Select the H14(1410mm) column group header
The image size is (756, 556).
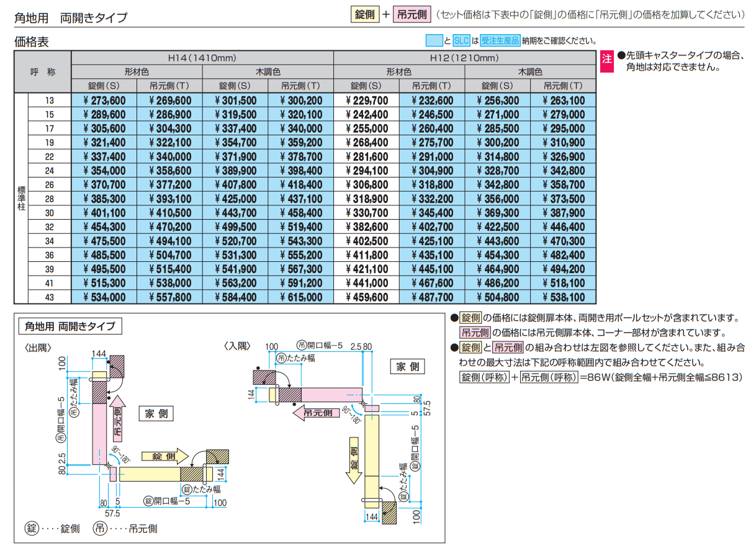tap(202, 58)
